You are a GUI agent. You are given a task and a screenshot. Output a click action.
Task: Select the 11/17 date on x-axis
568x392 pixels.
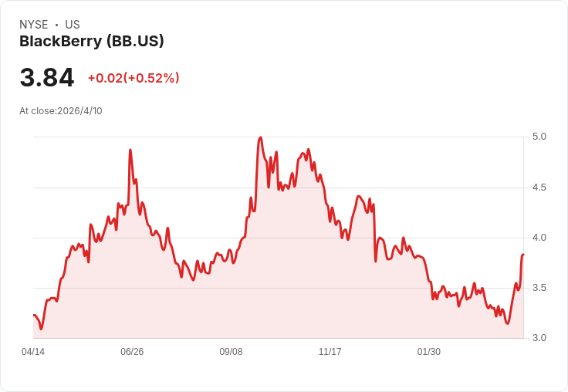[330, 351]
